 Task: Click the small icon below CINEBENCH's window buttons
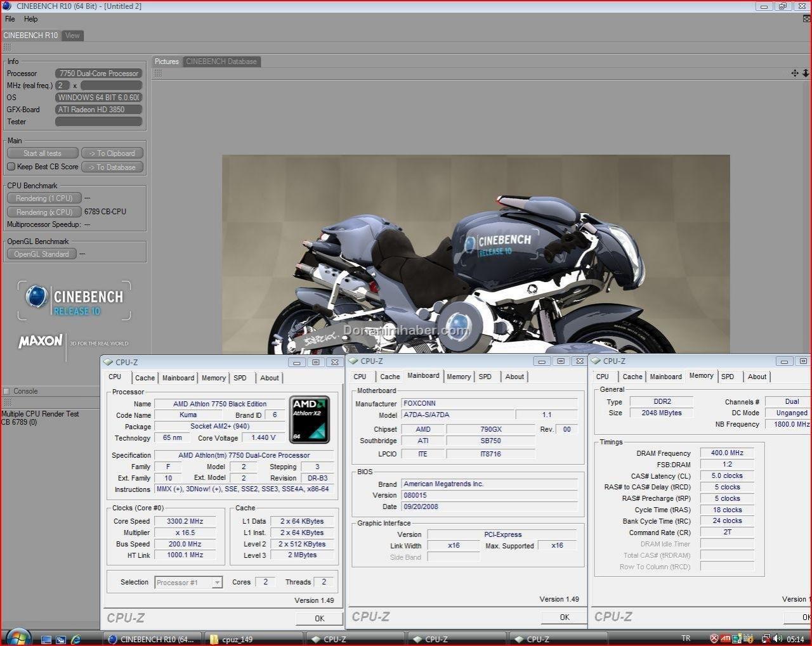click(x=806, y=19)
